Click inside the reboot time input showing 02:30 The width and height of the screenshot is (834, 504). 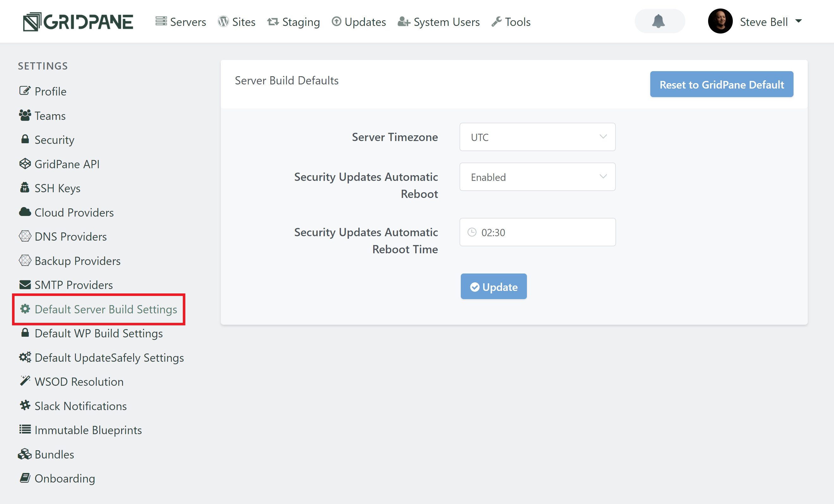(537, 232)
